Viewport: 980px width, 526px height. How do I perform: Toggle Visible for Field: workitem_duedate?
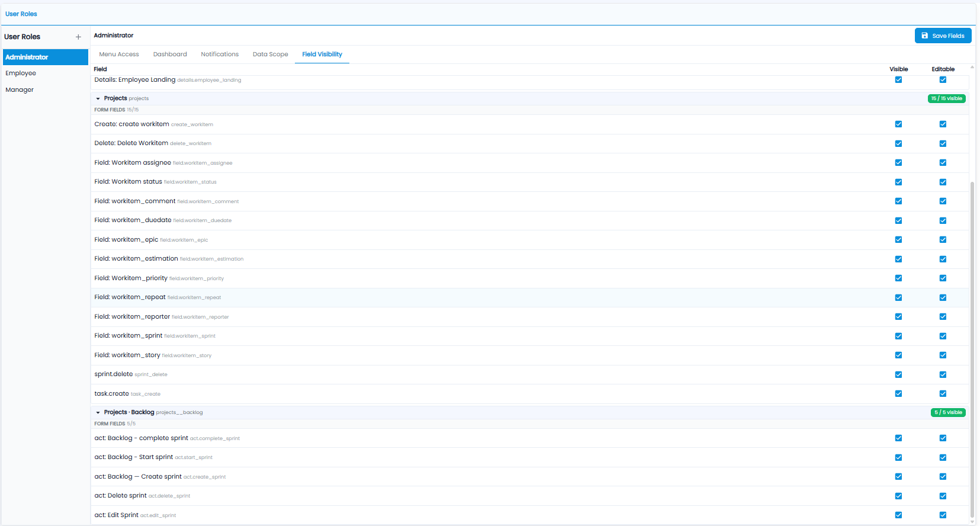click(898, 220)
